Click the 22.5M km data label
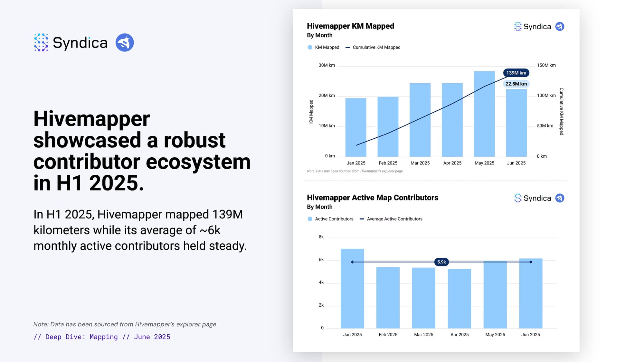 (516, 84)
